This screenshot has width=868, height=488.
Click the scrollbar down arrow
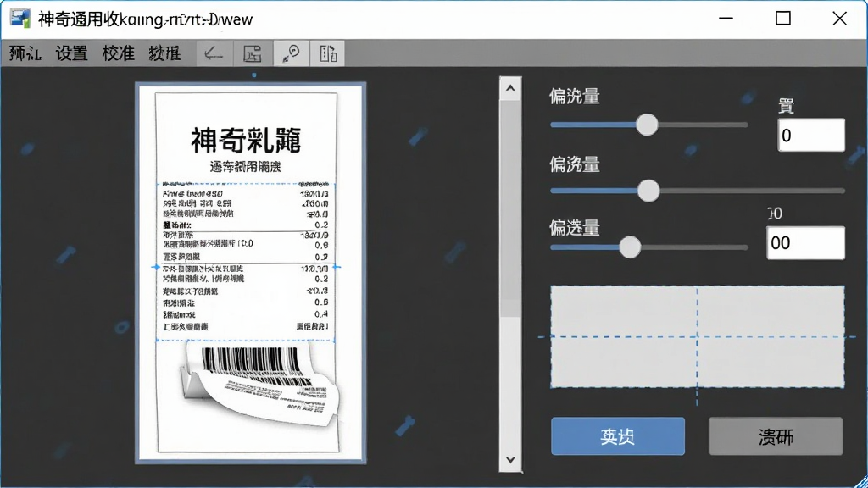tap(510, 460)
